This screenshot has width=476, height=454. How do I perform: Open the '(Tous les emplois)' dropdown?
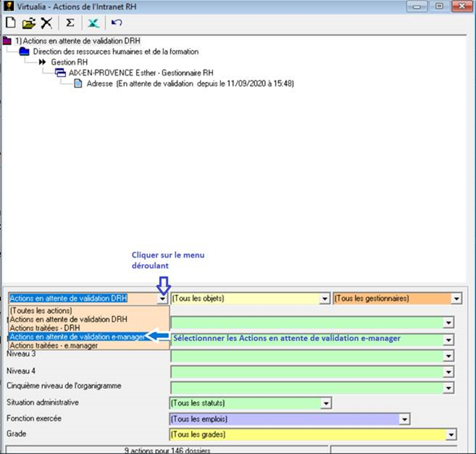tap(404, 419)
